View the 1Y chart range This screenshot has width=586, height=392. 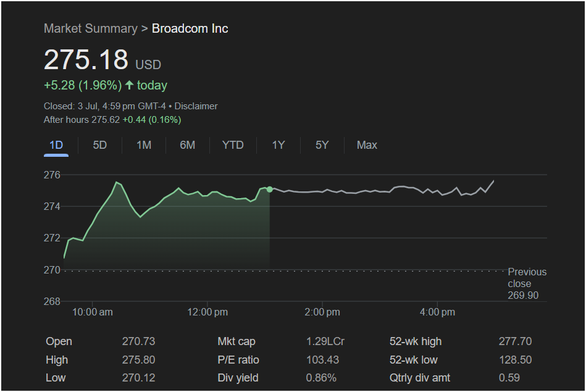pos(278,145)
